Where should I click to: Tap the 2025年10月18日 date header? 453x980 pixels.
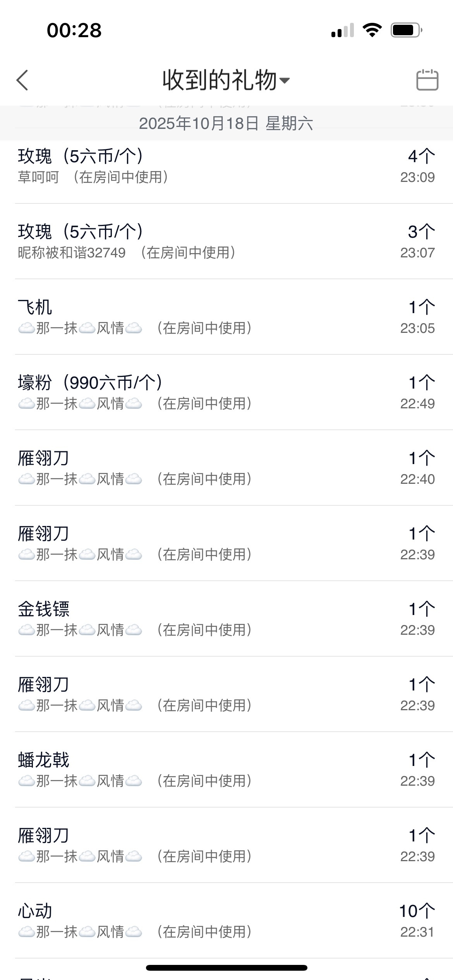[226, 123]
